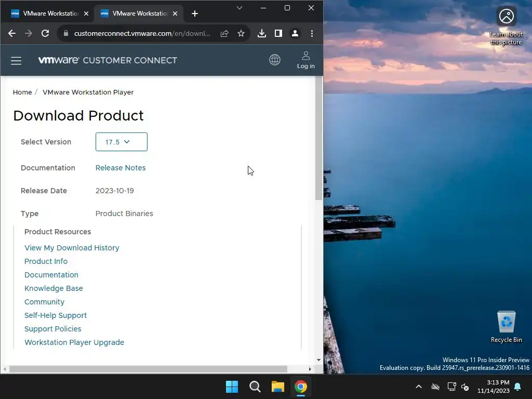532x399 pixels.
Task: Bookmark this page with the star icon
Action: coord(241,33)
